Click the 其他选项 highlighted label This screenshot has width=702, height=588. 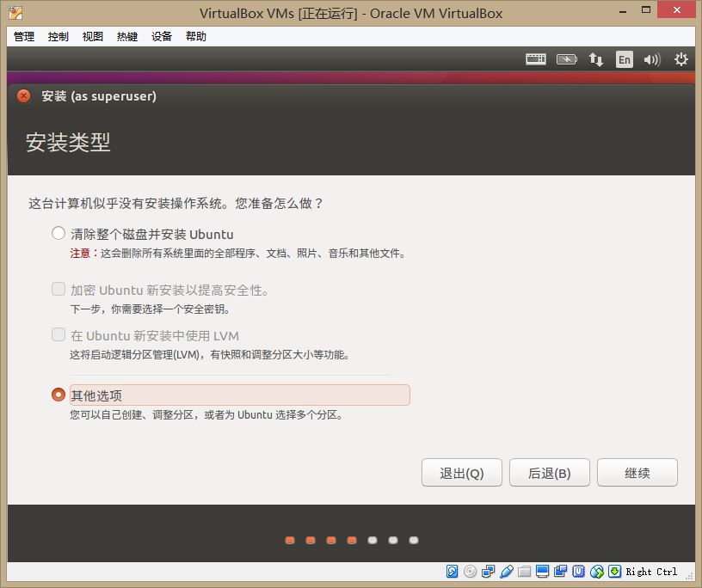[239, 395]
